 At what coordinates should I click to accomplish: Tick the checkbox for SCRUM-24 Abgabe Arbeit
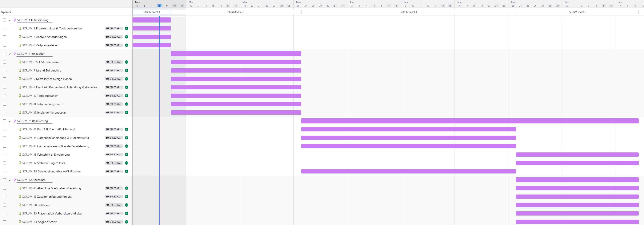[x=4, y=222]
